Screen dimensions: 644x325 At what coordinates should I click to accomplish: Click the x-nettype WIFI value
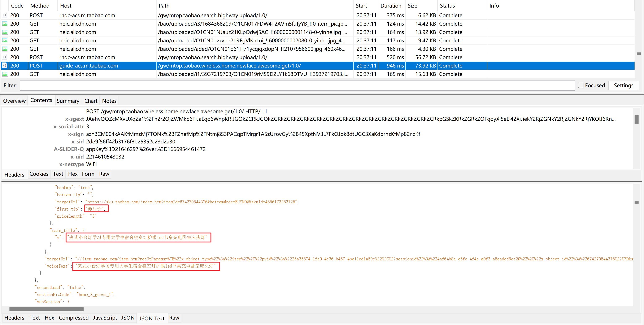(91, 164)
